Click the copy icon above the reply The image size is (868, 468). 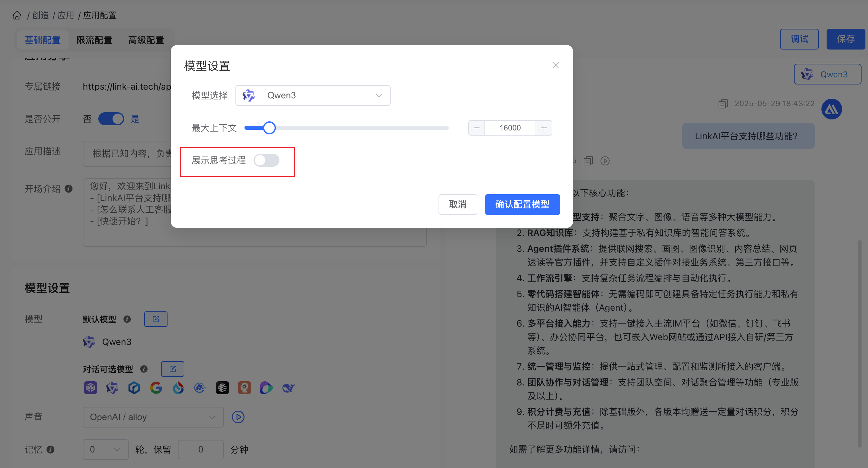point(588,161)
